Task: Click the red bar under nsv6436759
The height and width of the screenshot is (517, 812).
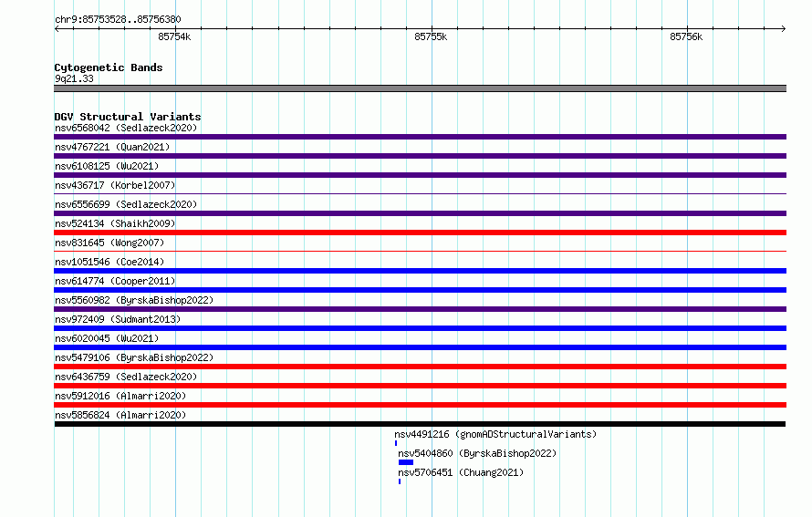Action: (x=420, y=386)
